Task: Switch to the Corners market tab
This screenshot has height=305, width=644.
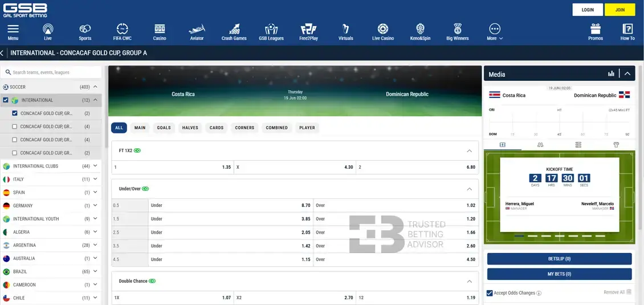Action: [x=244, y=128]
